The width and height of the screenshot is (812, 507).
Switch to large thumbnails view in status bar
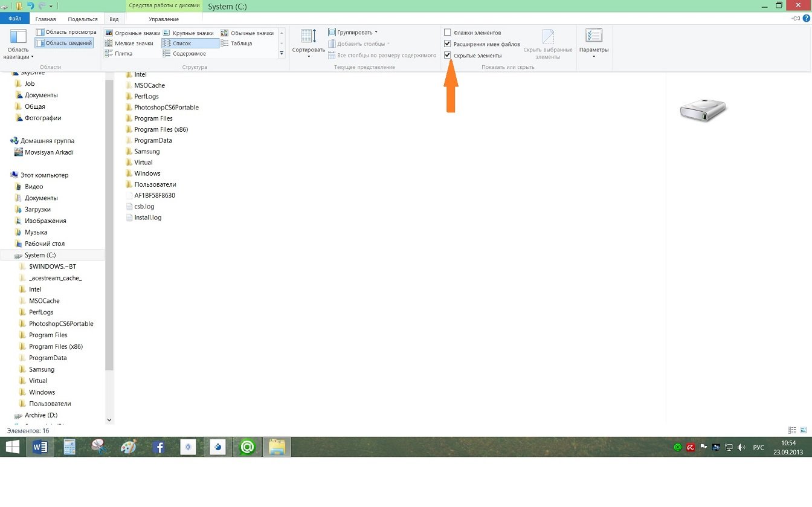click(802, 430)
